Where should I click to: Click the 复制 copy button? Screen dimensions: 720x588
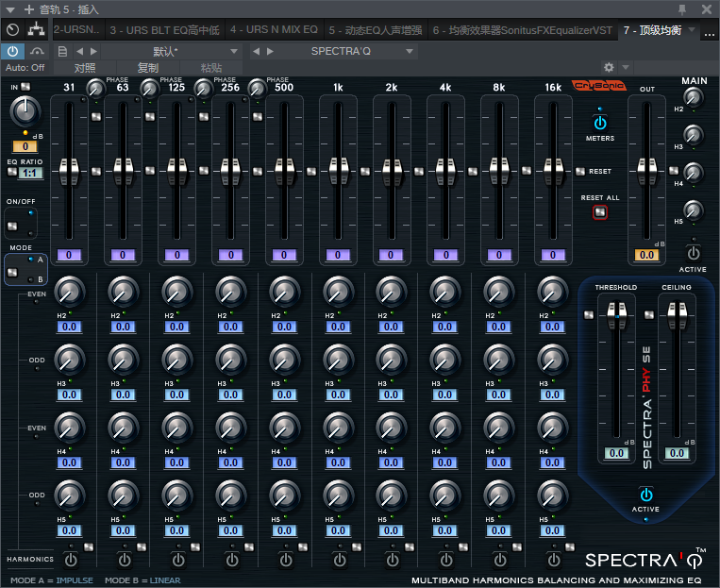(x=148, y=68)
